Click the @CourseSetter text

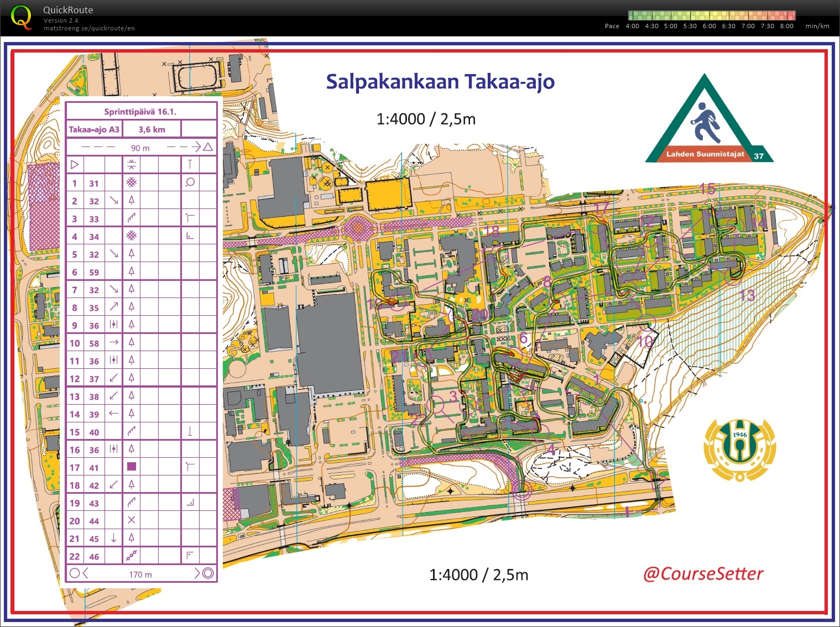click(x=703, y=573)
